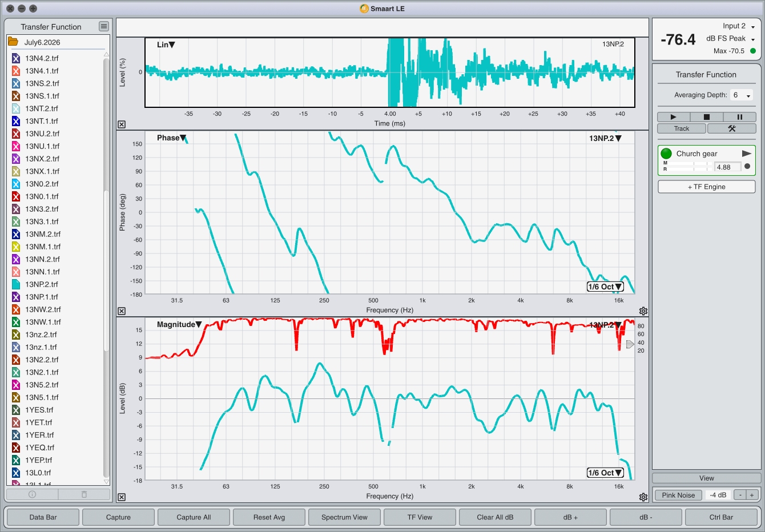The image size is (765, 532).
Task: Toggle the Church gear green enable indicator
Action: (x=666, y=154)
